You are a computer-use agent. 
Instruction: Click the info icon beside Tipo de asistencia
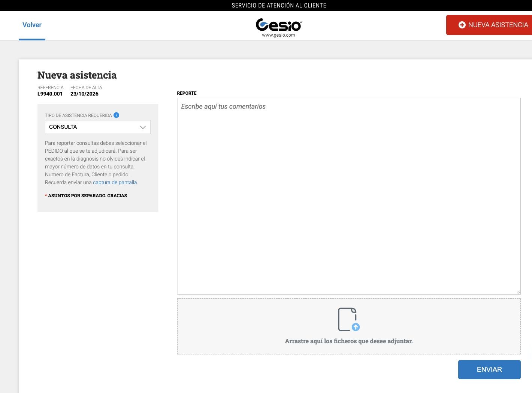point(116,115)
